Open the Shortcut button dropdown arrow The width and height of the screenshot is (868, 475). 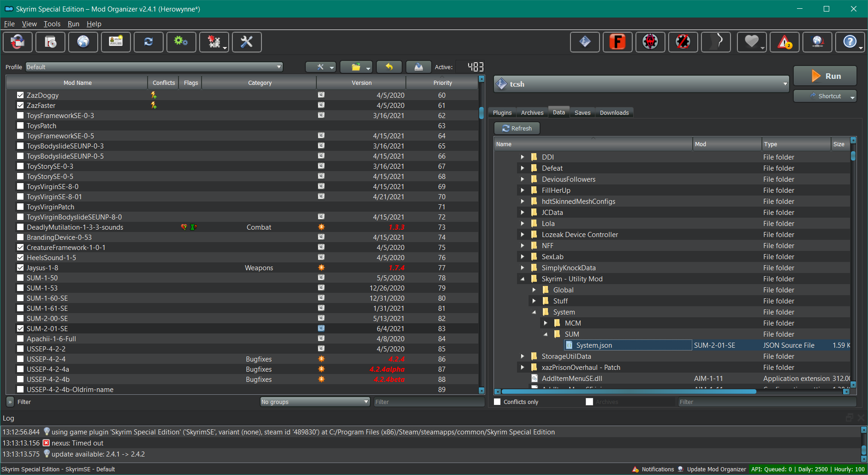point(852,96)
